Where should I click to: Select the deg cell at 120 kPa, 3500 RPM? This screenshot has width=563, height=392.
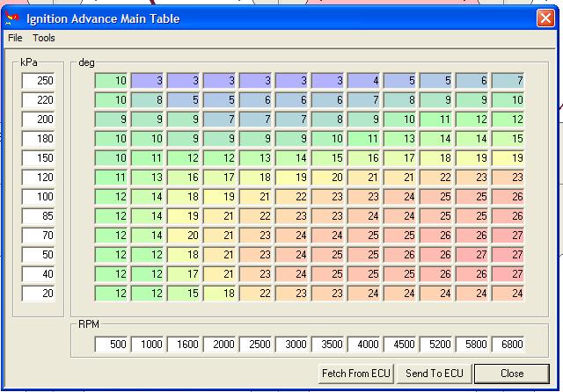click(x=327, y=178)
